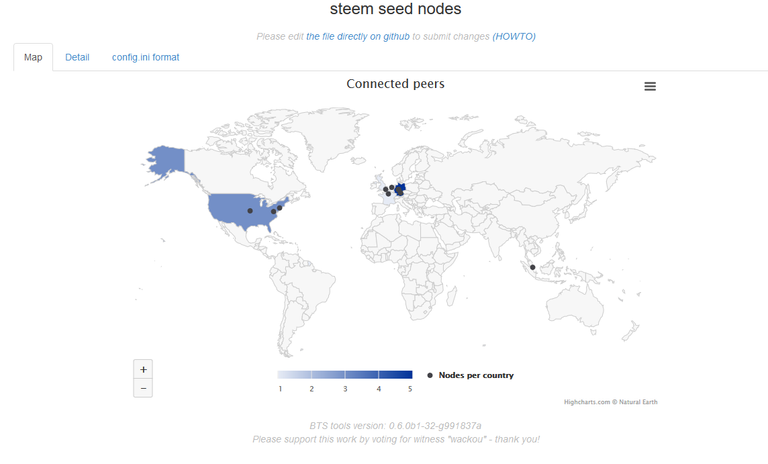Toggle the Nodes per country legend item
The height and width of the screenshot is (464, 768).
470,375
